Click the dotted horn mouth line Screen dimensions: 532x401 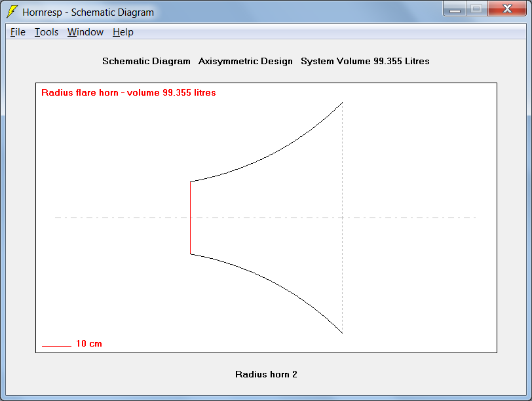click(x=343, y=218)
